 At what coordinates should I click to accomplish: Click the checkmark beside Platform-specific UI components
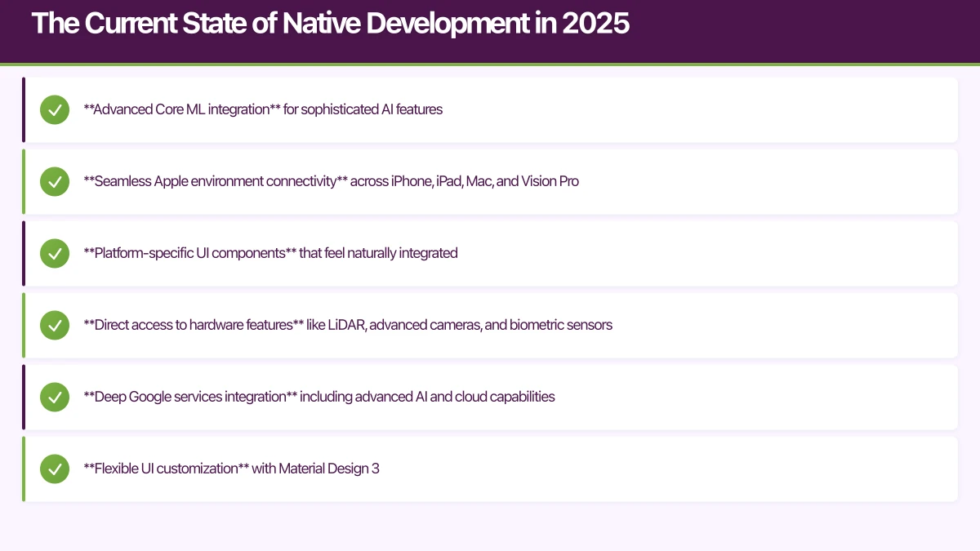[x=54, y=253]
